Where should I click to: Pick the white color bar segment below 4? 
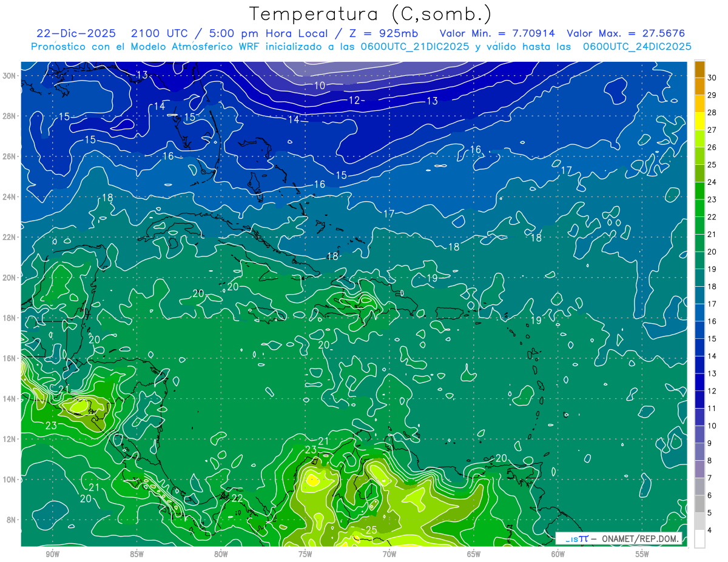tap(699, 539)
